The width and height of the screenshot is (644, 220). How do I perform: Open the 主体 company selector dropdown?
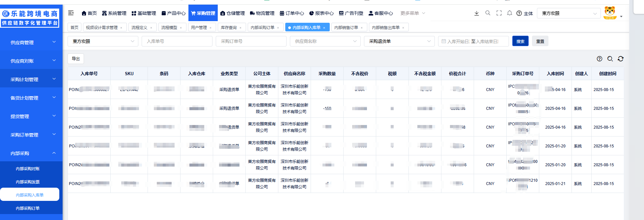point(569,13)
